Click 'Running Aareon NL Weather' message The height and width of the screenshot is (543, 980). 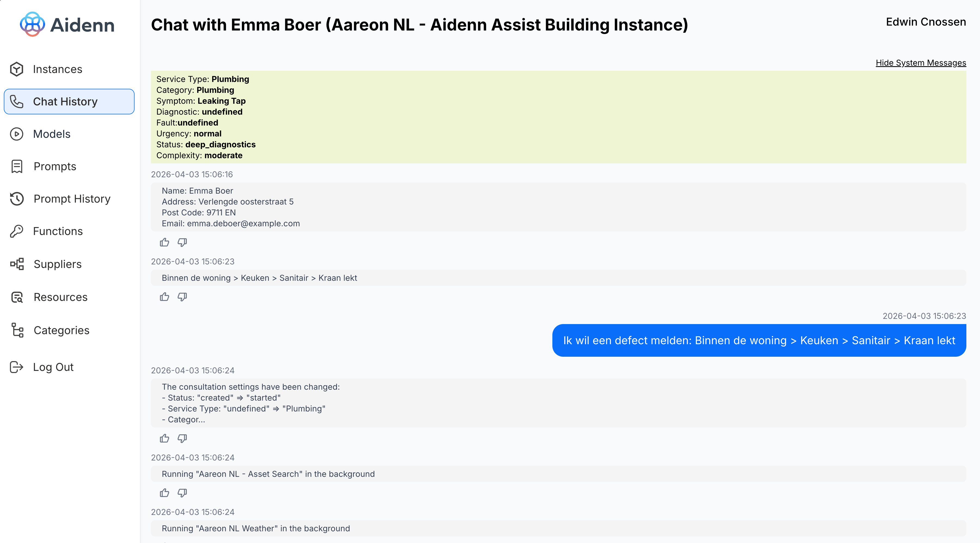[558, 528]
